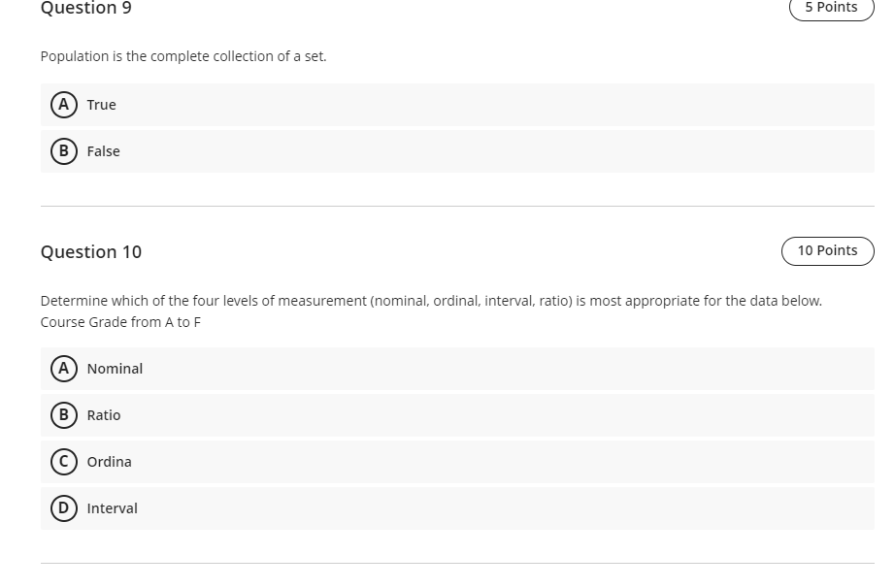Image resolution: width=895 pixels, height=588 pixels.
Task: Click the circled A icon beside True
Action: (x=64, y=105)
